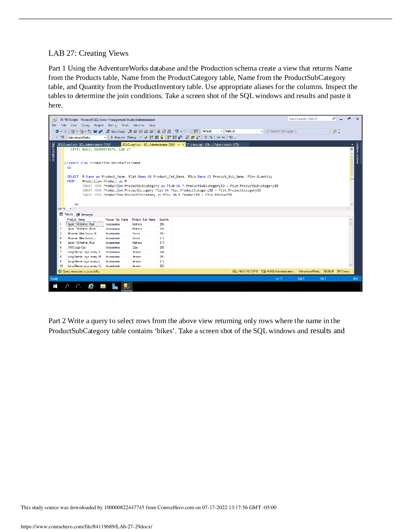Open the Window menu

(x=139, y=125)
